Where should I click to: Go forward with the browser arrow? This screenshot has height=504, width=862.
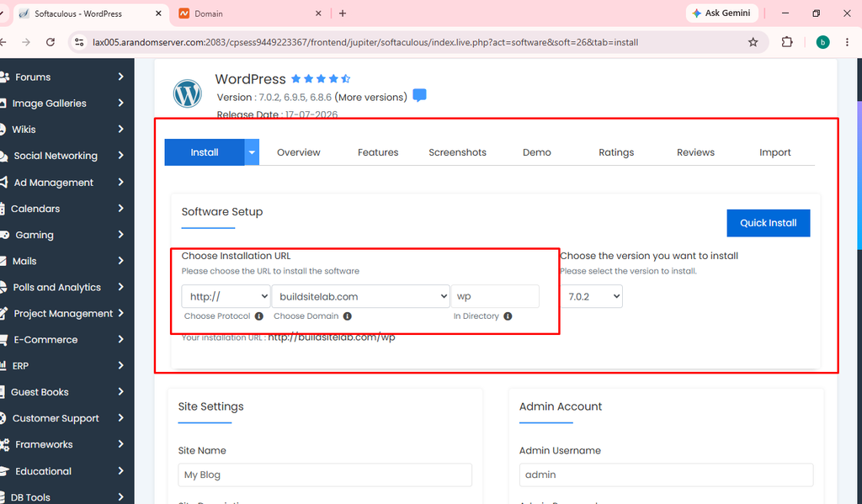(x=26, y=42)
